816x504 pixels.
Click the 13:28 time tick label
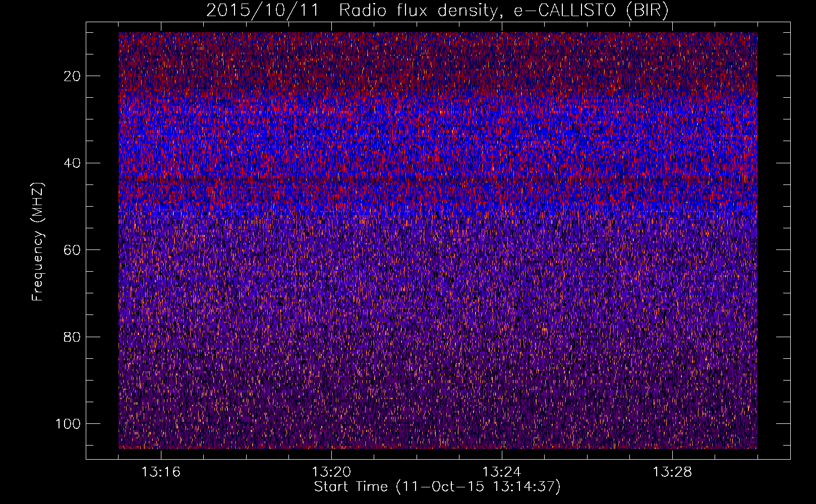click(672, 472)
